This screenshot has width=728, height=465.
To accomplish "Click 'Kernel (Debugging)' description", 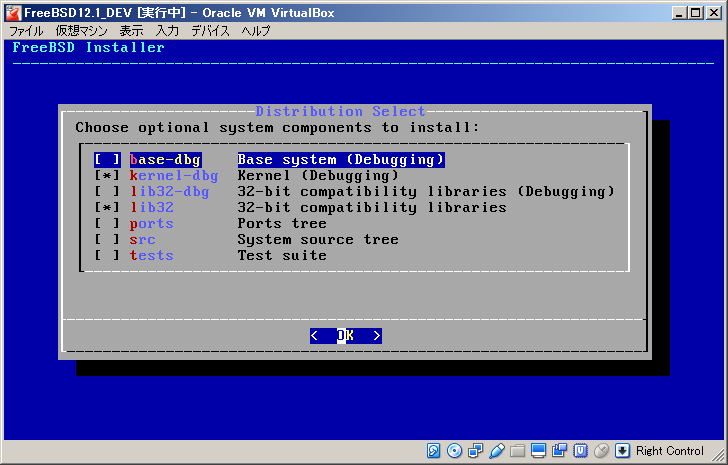I will click(318, 175).
